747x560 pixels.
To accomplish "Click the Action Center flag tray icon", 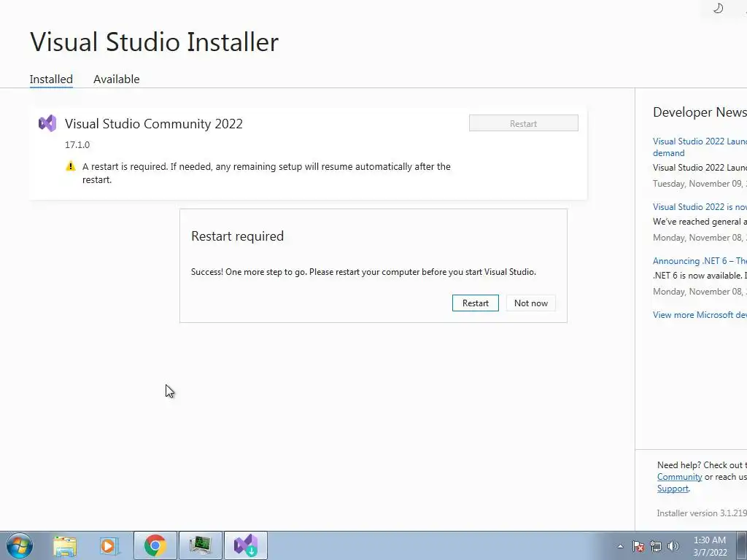I will 638,546.
